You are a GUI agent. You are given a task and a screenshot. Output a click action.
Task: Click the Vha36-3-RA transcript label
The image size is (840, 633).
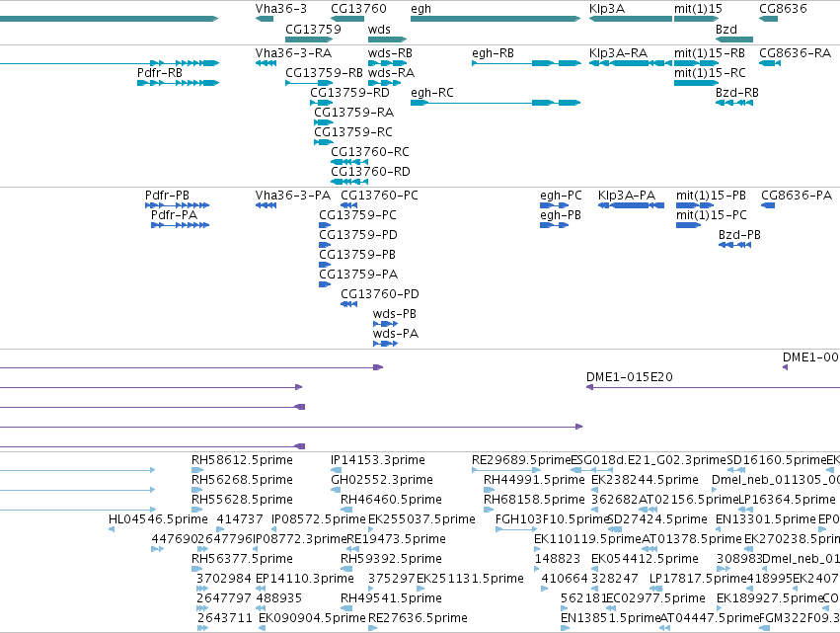click(293, 53)
